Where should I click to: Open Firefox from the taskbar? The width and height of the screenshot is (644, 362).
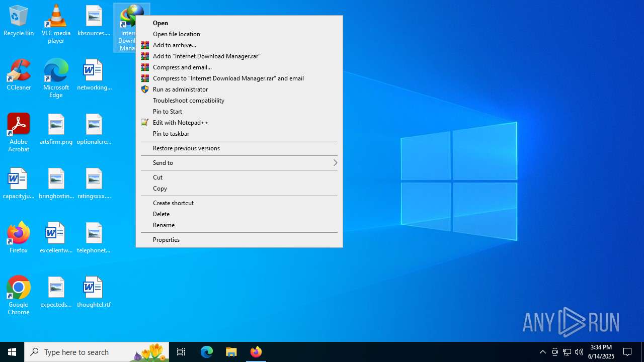pos(256,352)
